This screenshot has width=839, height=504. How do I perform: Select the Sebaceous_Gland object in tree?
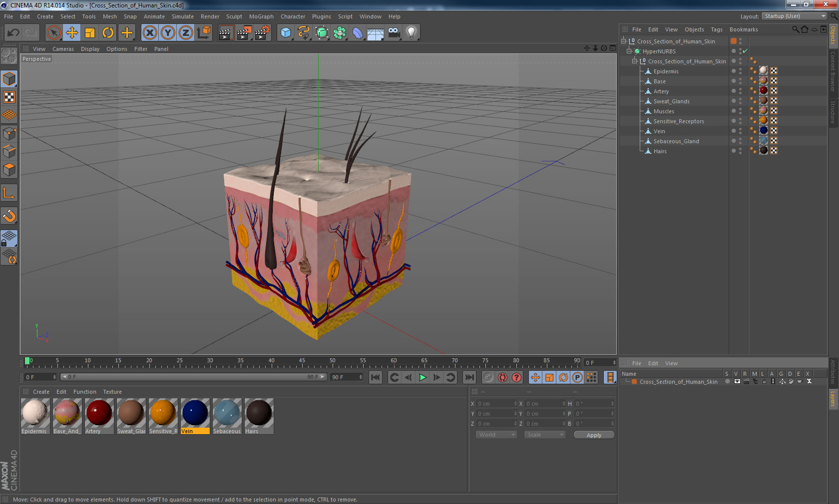pos(676,141)
